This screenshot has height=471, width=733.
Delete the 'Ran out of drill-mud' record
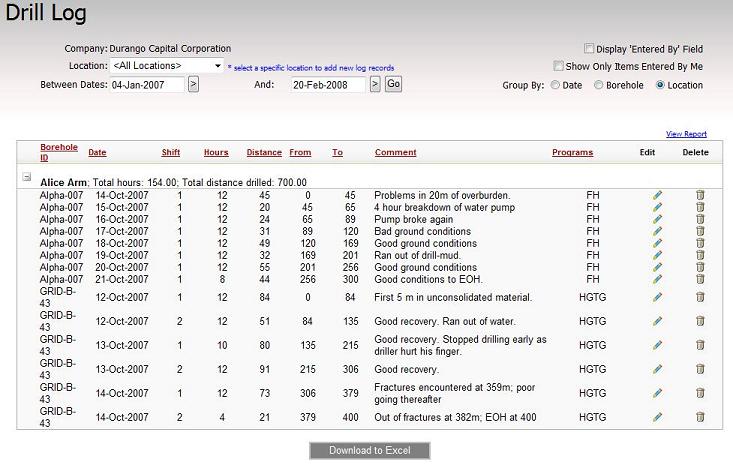point(700,255)
